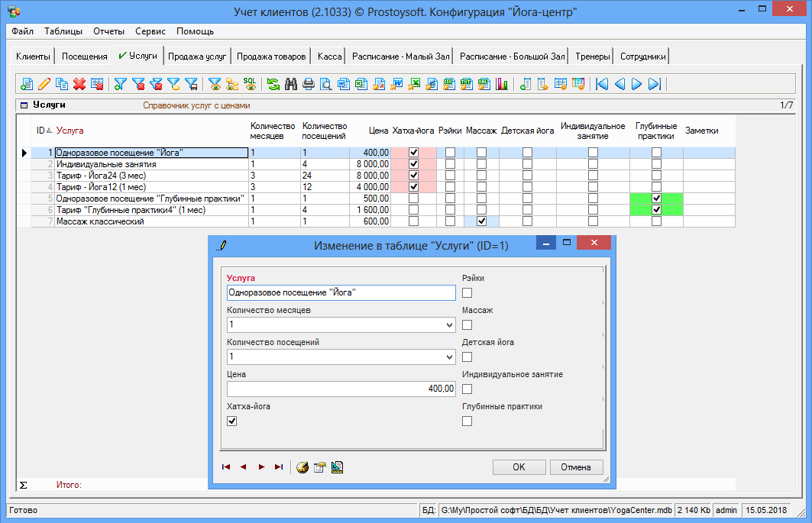Check the Рэйки checkbox in dialog
812x523 pixels.
[467, 292]
